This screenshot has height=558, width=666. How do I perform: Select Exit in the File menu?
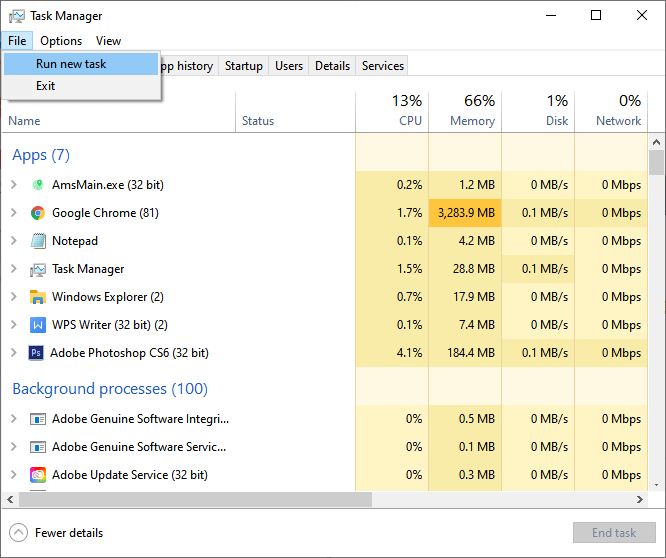click(46, 86)
